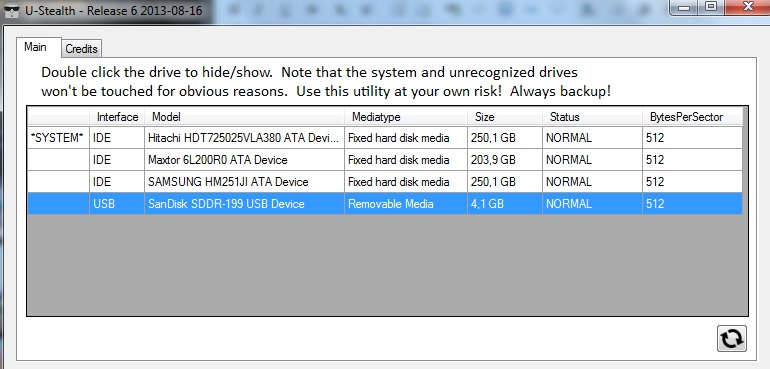This screenshot has height=369, width=770.
Task: Click the *SYSTEM* label cell
Action: point(58,138)
